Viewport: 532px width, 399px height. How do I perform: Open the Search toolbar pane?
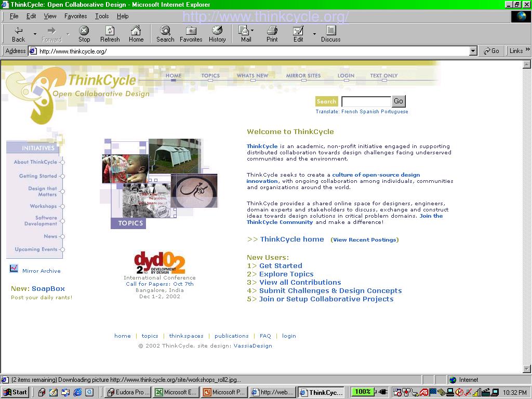[x=165, y=34]
